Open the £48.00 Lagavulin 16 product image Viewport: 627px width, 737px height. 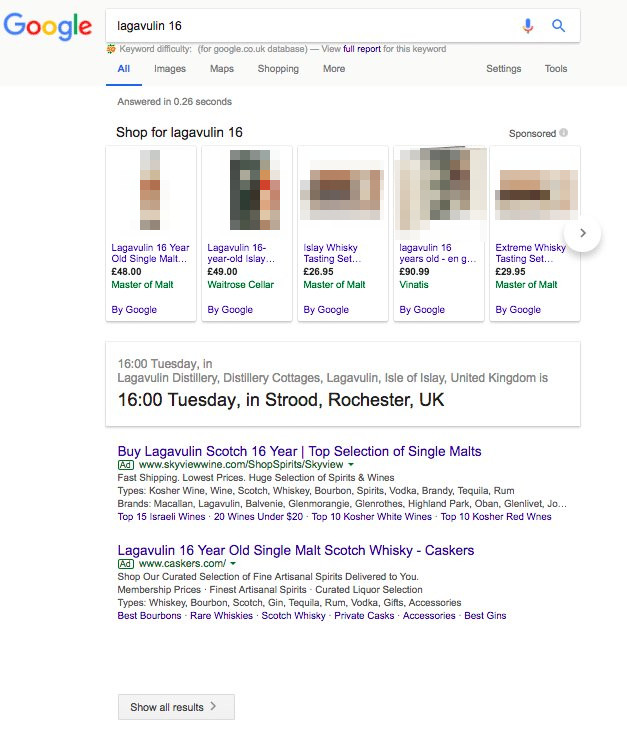click(x=150, y=190)
